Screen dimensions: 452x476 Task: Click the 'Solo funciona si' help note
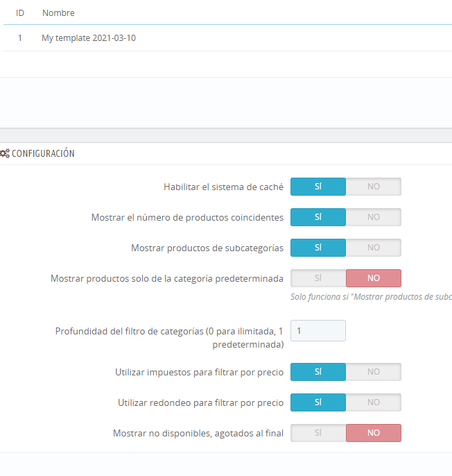(x=371, y=296)
